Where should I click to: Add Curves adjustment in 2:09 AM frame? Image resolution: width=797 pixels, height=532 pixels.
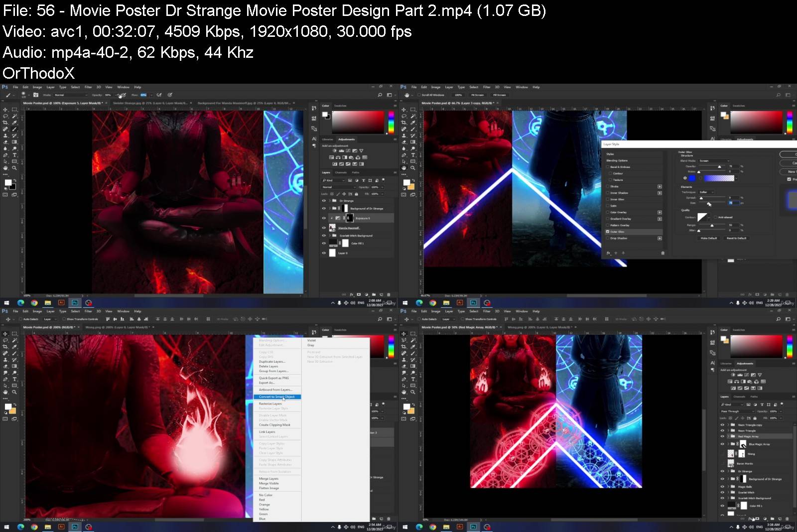click(348, 150)
